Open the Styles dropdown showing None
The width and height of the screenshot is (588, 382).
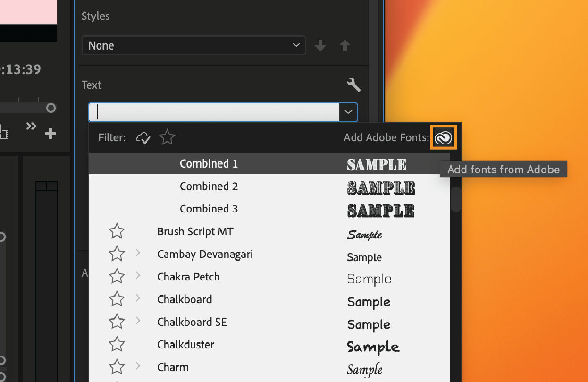193,45
